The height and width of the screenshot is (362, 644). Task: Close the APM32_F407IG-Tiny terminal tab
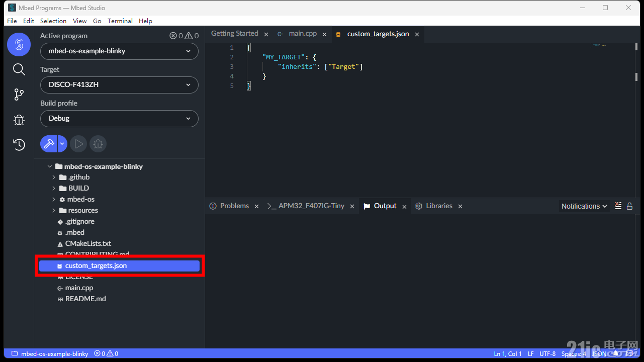(x=352, y=206)
